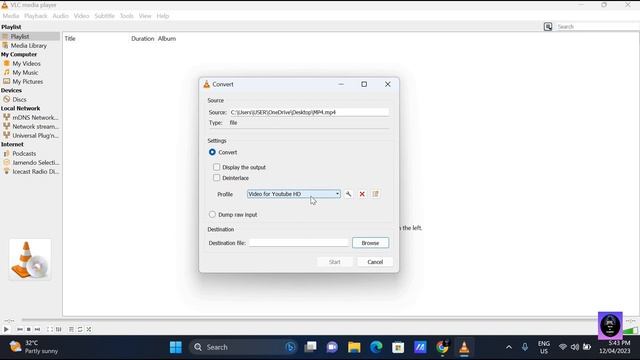The image size is (640, 360).
Task: Click the Play button in VLC controls
Action: [6, 329]
